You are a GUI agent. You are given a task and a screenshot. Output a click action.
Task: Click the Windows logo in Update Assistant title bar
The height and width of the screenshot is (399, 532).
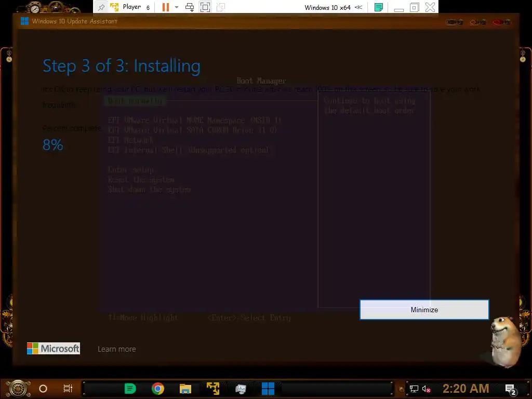tap(24, 21)
